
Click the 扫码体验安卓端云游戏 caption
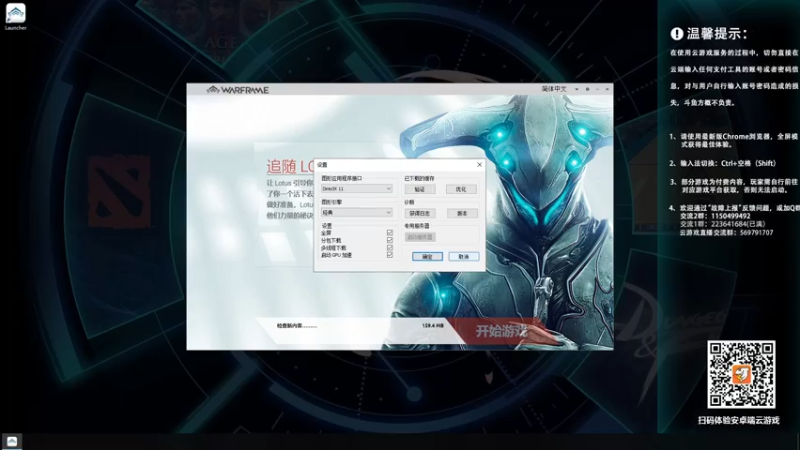(x=739, y=420)
